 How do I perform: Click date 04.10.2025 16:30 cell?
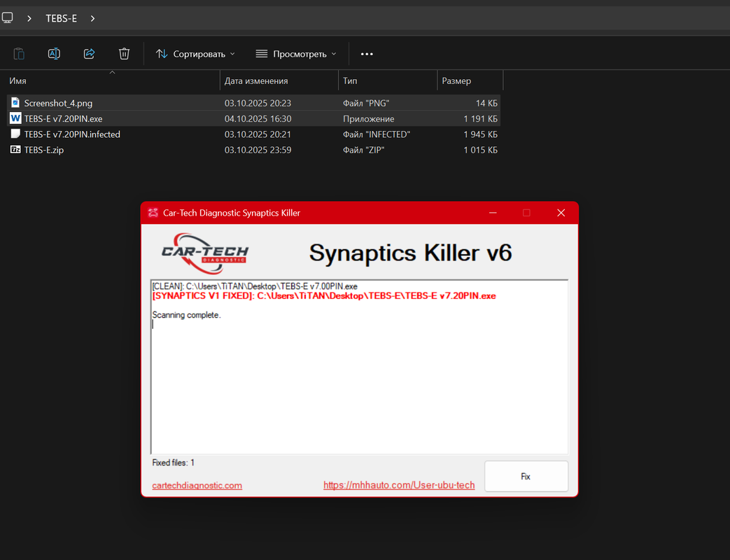point(258,119)
